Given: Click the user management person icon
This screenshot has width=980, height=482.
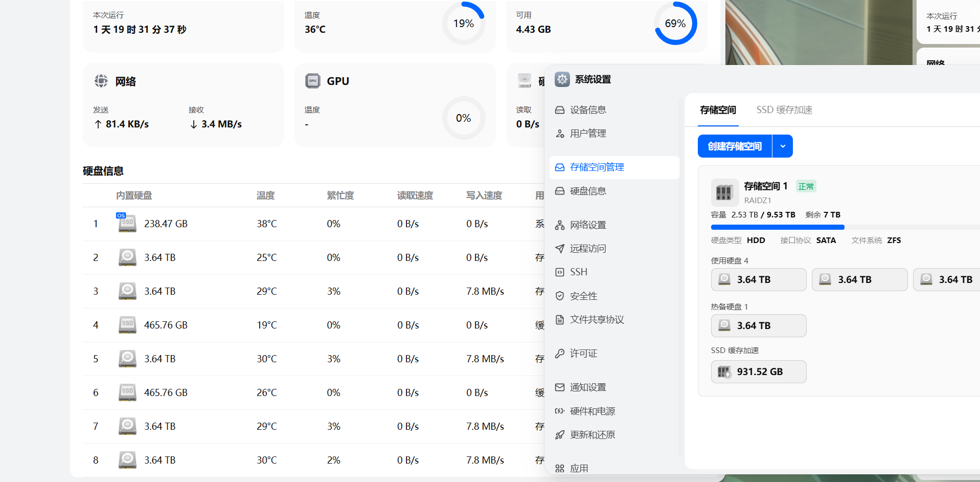Looking at the screenshot, I should point(560,134).
